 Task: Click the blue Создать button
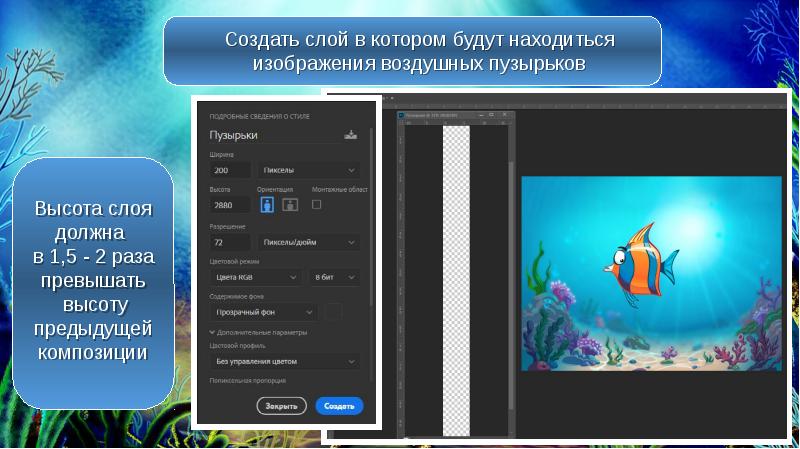[339, 406]
